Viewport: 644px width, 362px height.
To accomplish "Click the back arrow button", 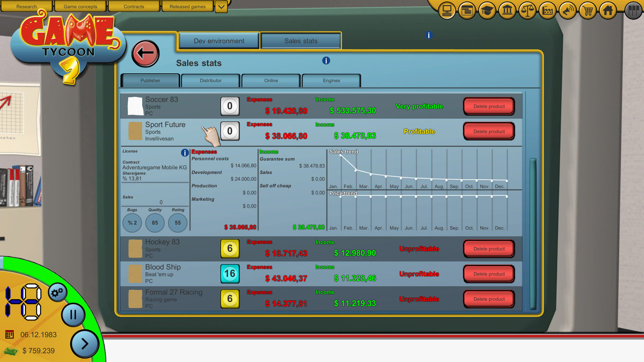I will tap(145, 53).
